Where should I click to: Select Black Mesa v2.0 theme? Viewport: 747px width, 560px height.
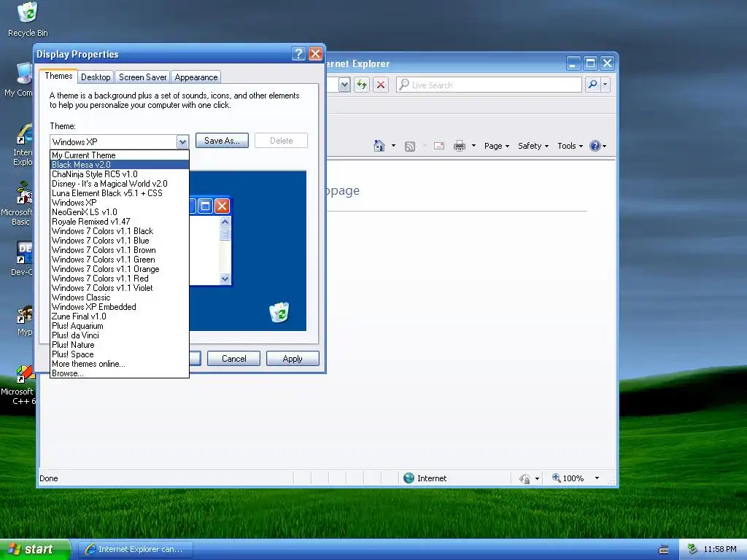point(120,165)
